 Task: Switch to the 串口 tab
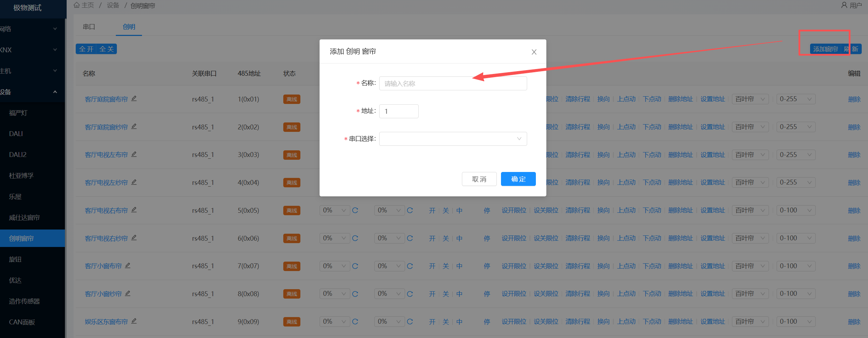tap(89, 27)
